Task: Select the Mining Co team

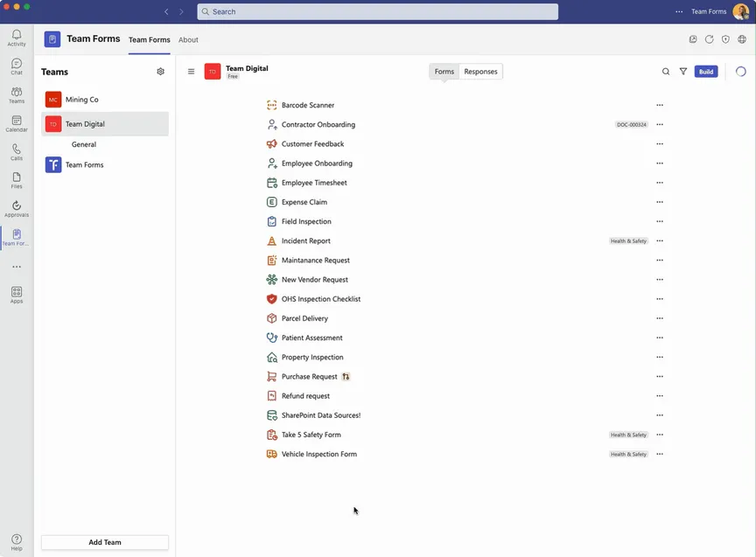Action: coord(82,100)
